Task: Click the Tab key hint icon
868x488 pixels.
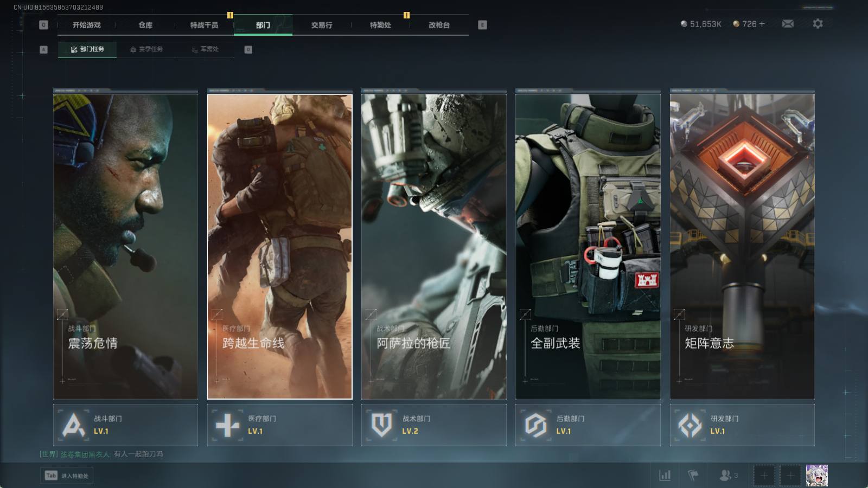Action: 51,476
